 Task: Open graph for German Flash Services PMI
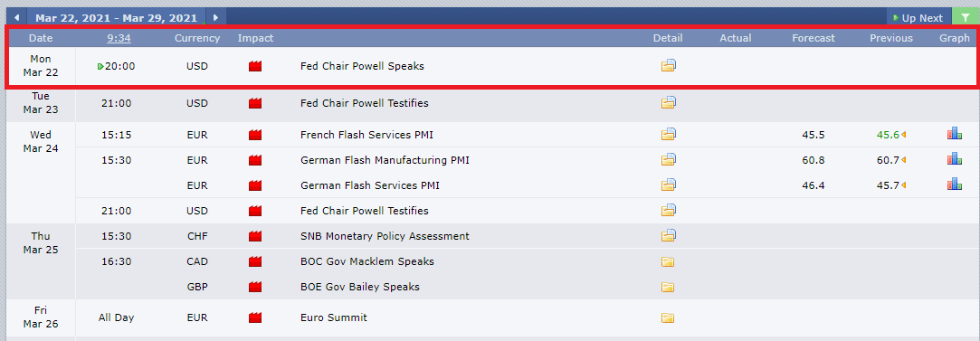pos(955,185)
